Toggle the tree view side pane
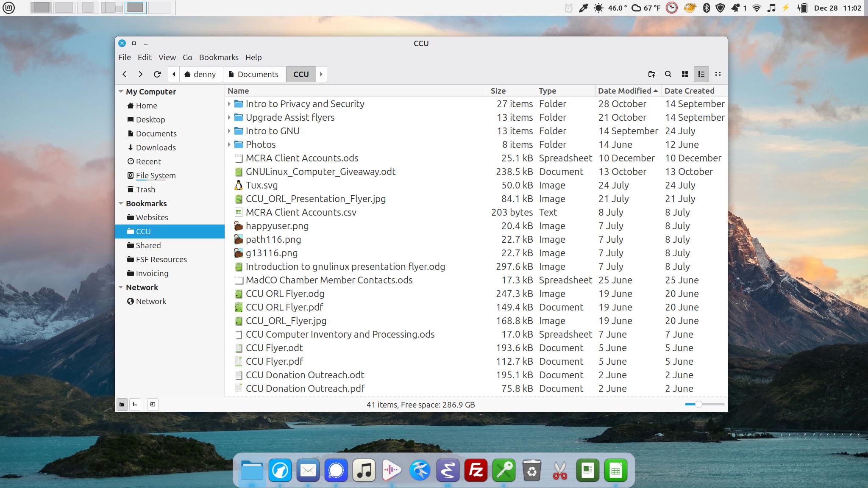868x488 pixels. 135,405
